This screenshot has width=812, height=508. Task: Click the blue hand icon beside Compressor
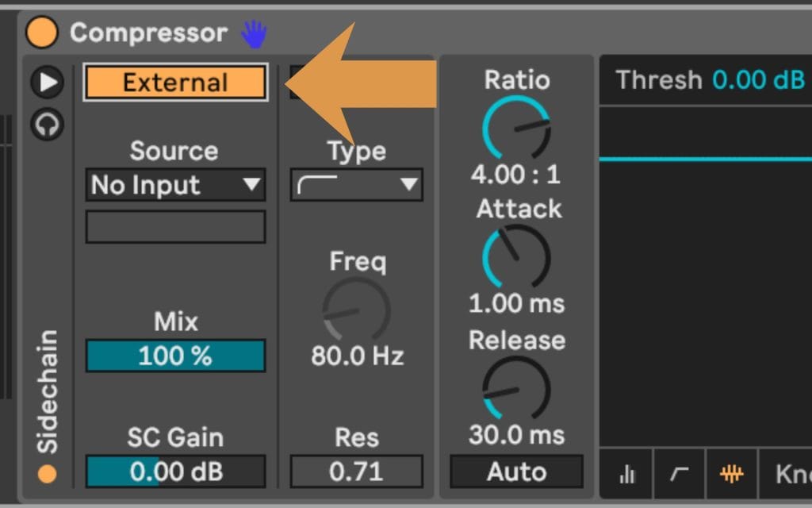coord(254,33)
